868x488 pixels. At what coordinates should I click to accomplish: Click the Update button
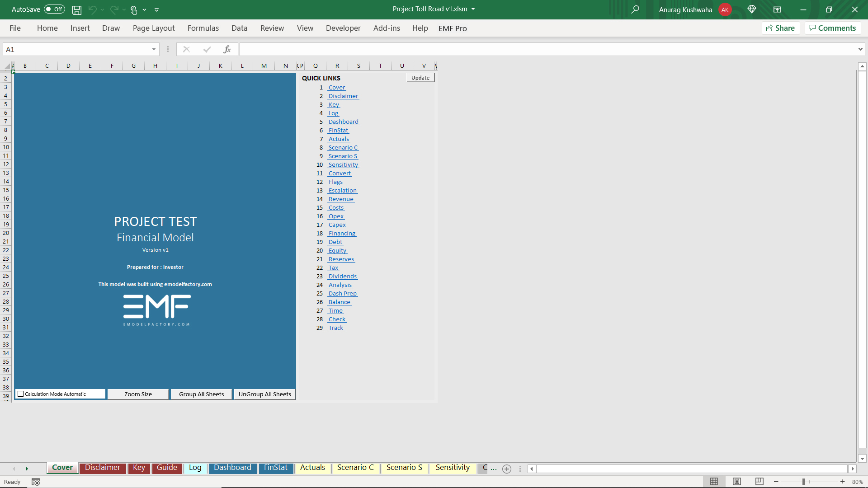[420, 78]
